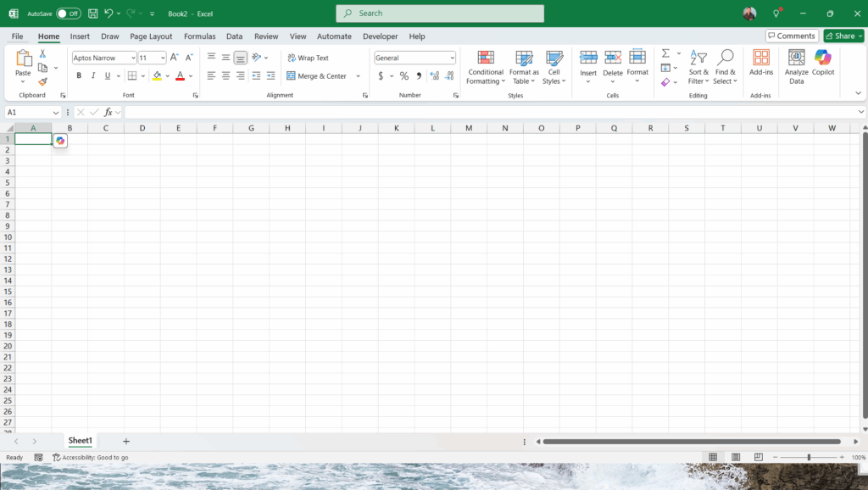The image size is (868, 490).
Task: Click the zoom slider in status bar
Action: 809,458
